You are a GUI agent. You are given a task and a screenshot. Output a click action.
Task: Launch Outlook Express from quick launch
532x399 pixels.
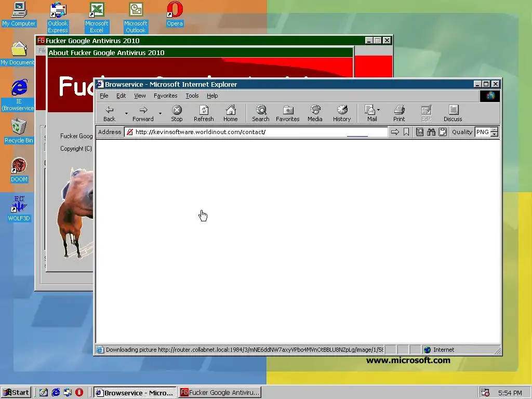coord(68,393)
